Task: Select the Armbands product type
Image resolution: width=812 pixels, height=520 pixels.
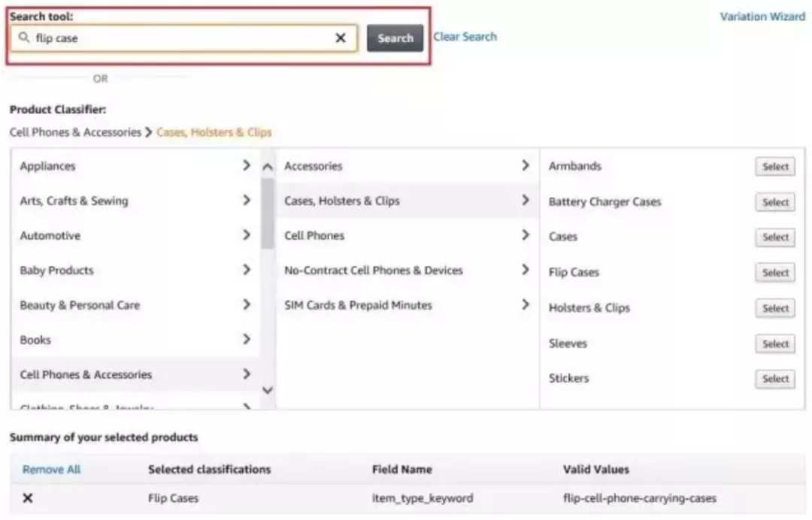Action: tap(774, 167)
